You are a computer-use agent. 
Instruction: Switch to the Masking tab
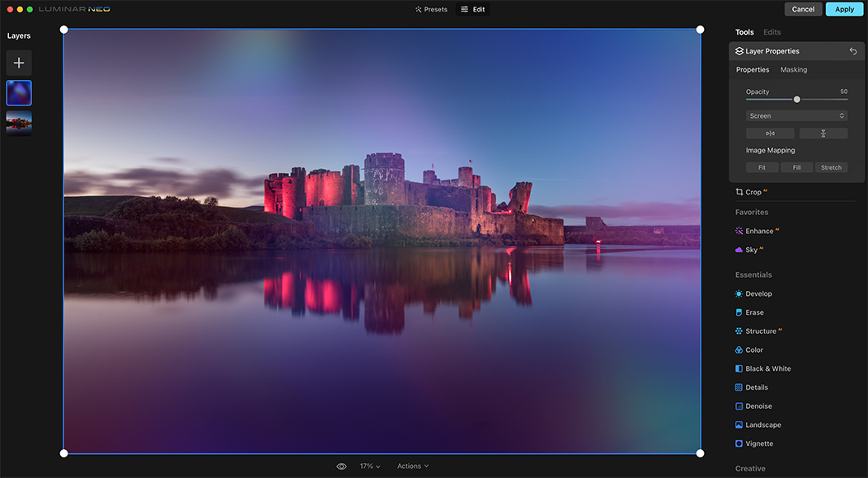[x=794, y=70]
